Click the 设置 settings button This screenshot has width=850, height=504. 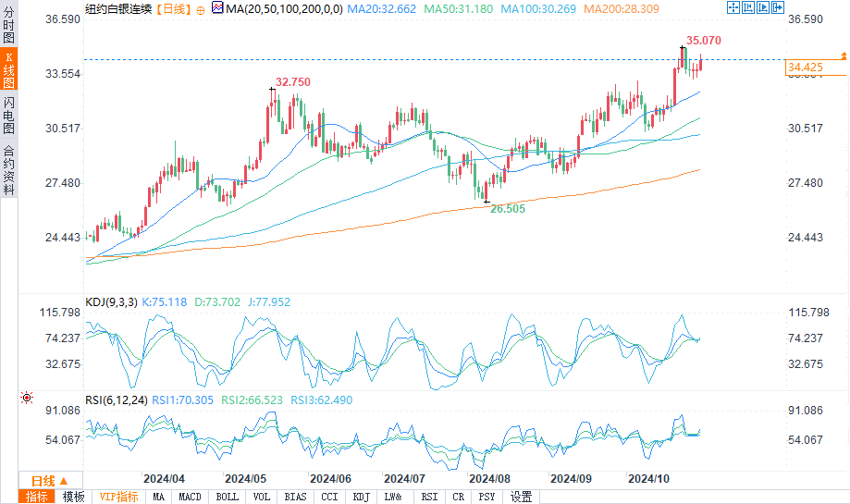[x=521, y=497]
